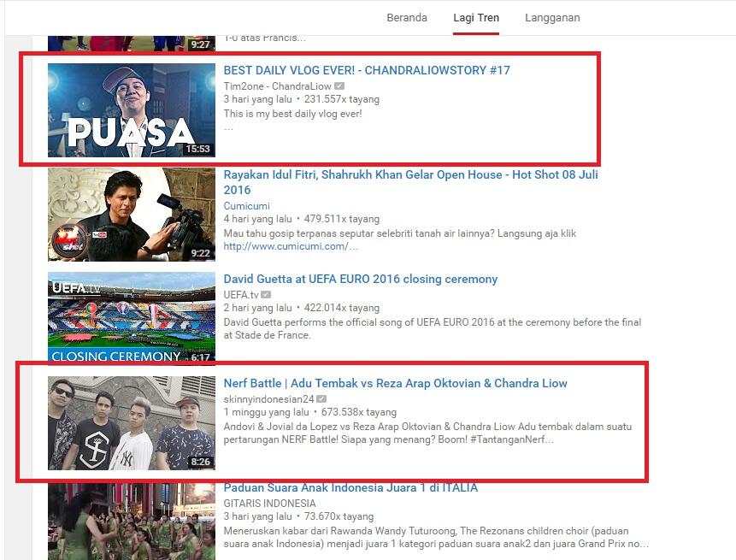Click verified badge beside Tim2one - ChandraLiow
The height and width of the screenshot is (560, 736).
tap(340, 86)
